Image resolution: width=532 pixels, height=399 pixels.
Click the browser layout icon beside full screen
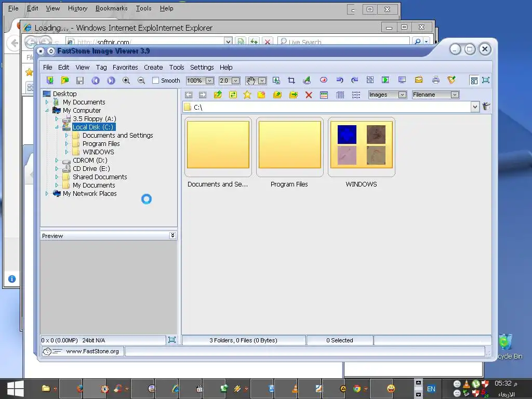pyautogui.click(x=474, y=81)
